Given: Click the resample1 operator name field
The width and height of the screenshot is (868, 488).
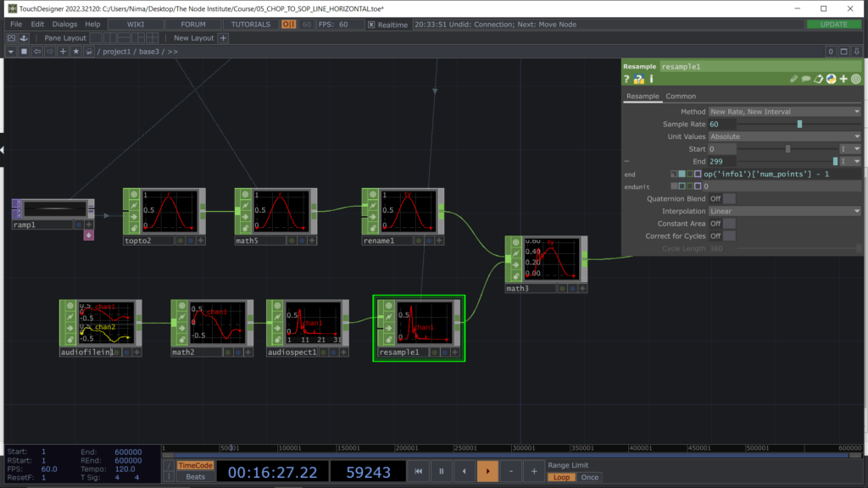Looking at the screenshot, I should tap(760, 66).
